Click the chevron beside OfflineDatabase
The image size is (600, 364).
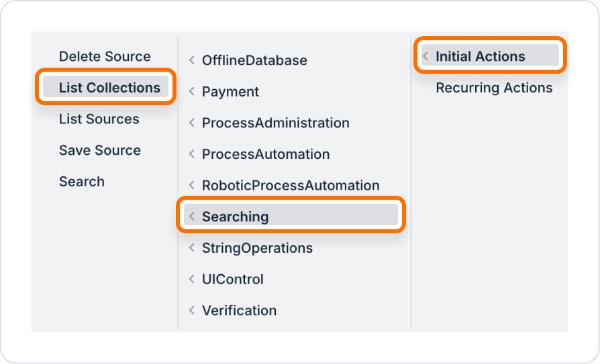coord(192,60)
